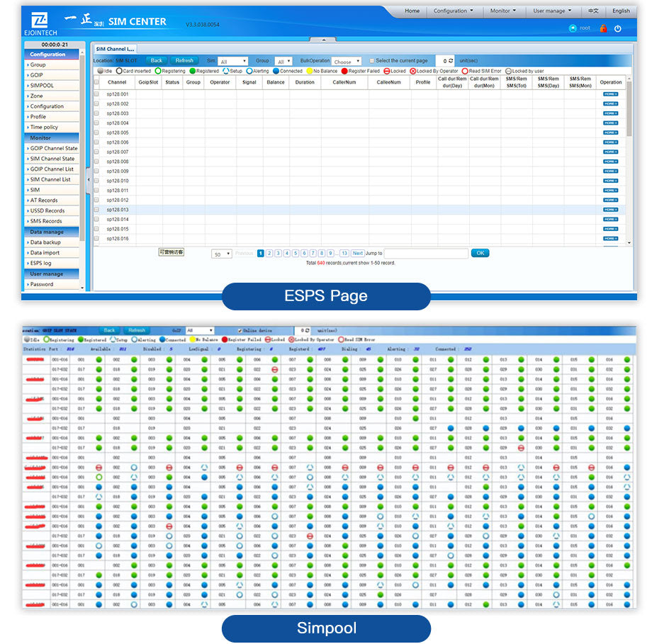The image size is (652, 644).
Task: Click the OK button next to Jump to
Action: click(480, 253)
